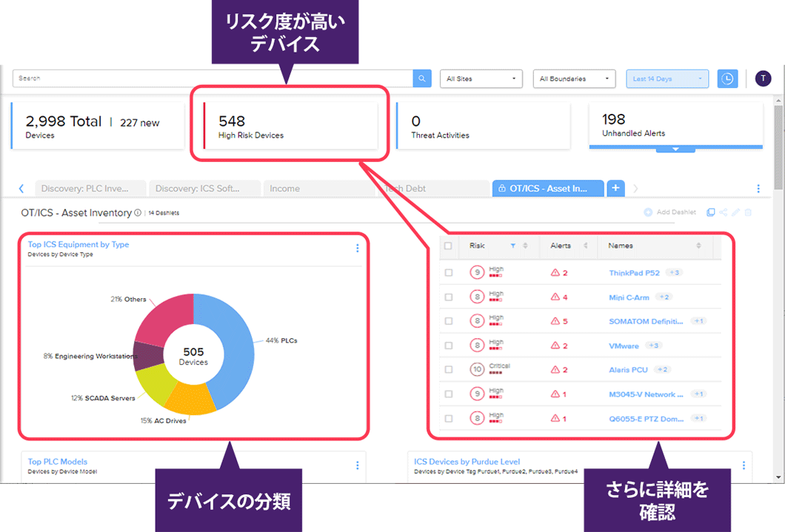Open dashboard tab bar kebab menu
Screen dimensions: 785x532
758,189
